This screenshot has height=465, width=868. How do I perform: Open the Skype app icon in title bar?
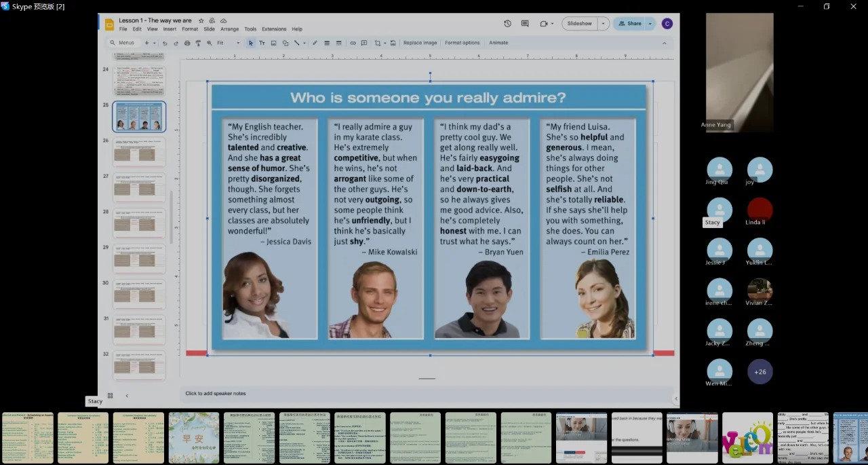[5, 6]
